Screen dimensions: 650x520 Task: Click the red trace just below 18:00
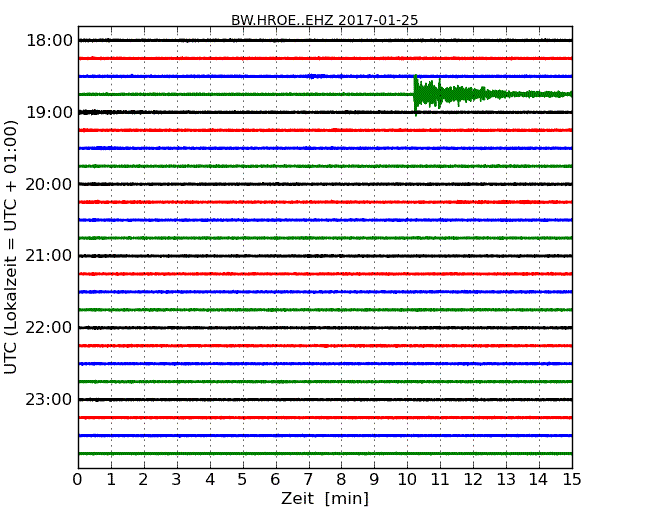[325, 58]
